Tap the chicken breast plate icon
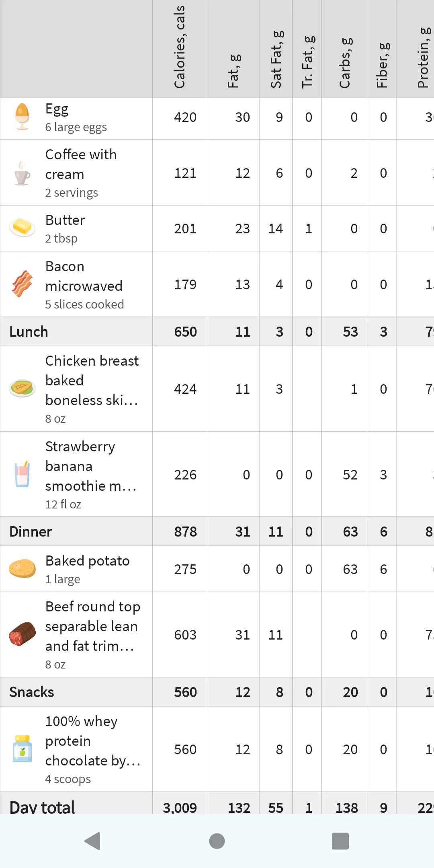Viewport: 434px width, 868px height. click(x=22, y=388)
